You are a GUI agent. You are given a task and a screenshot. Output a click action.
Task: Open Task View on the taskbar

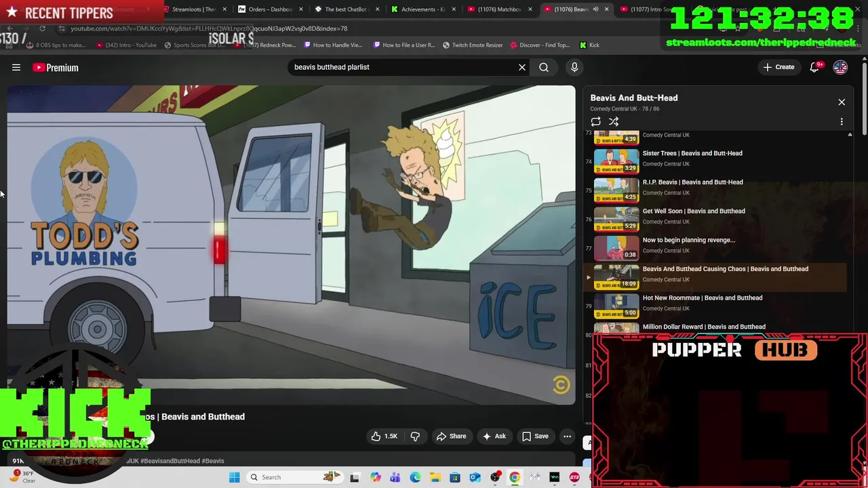tap(355, 478)
